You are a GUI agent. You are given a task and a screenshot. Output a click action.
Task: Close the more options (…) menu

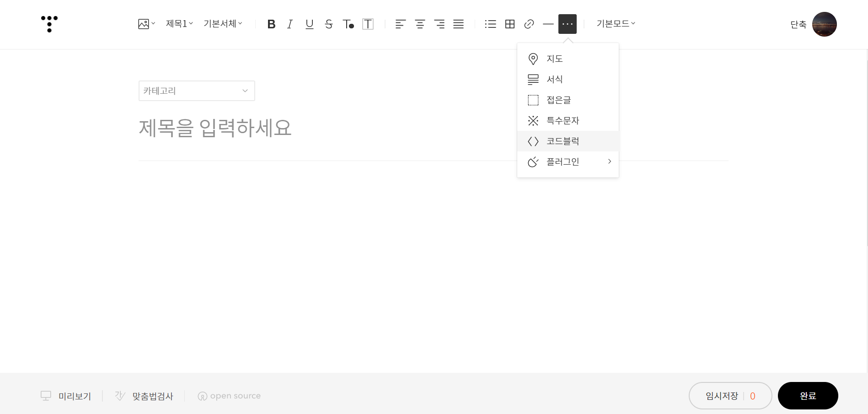(x=568, y=24)
